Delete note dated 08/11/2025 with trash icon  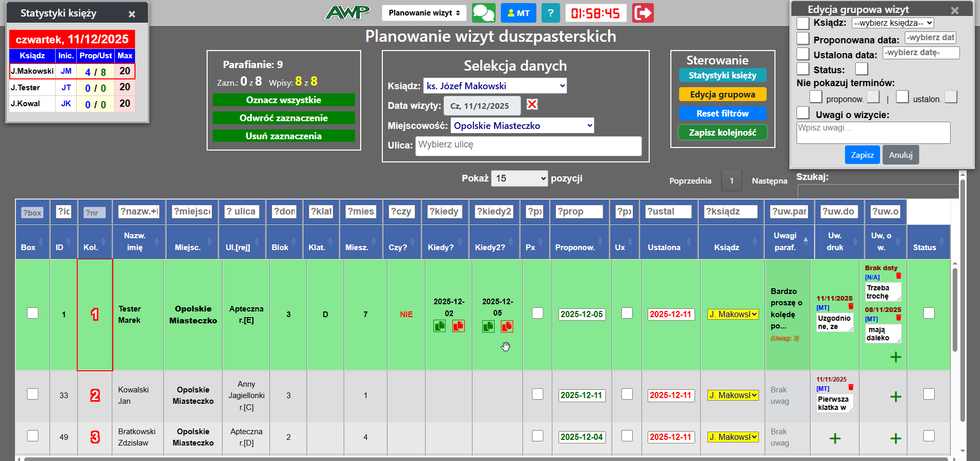pos(899,318)
